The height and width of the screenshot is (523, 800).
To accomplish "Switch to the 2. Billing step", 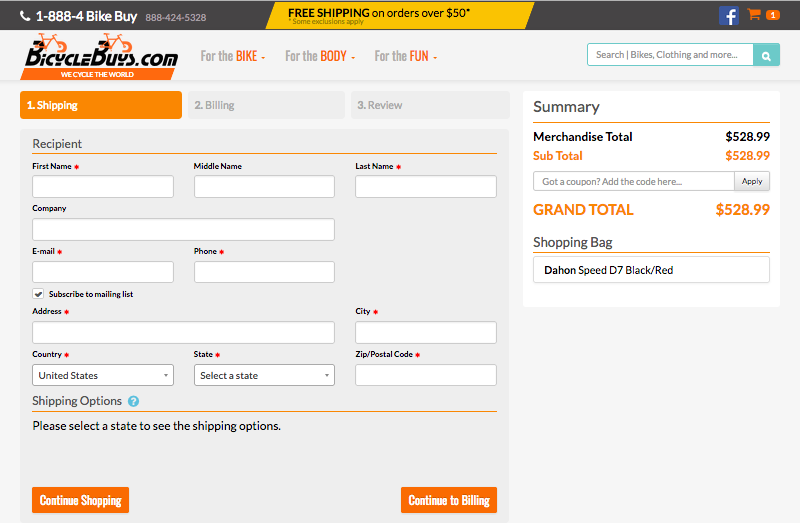I will 265,105.
